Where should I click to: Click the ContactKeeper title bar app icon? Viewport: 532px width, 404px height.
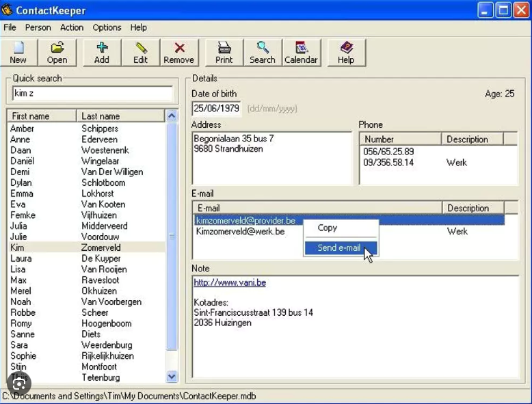7,10
